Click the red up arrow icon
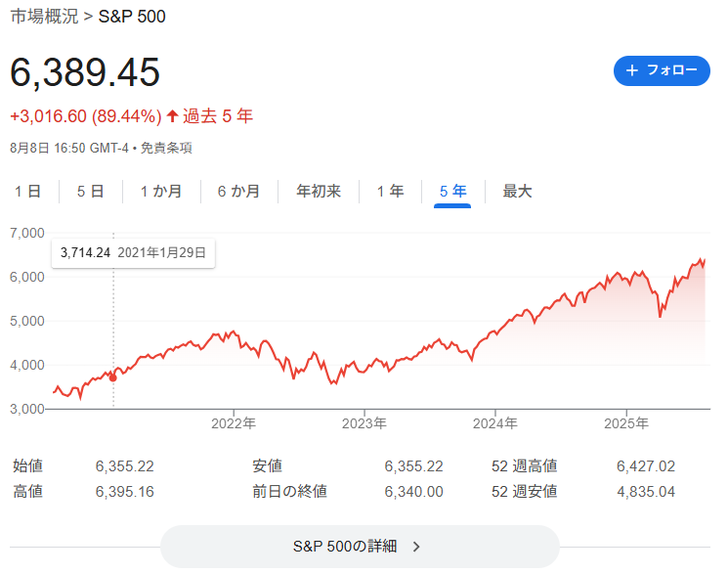 [172, 115]
